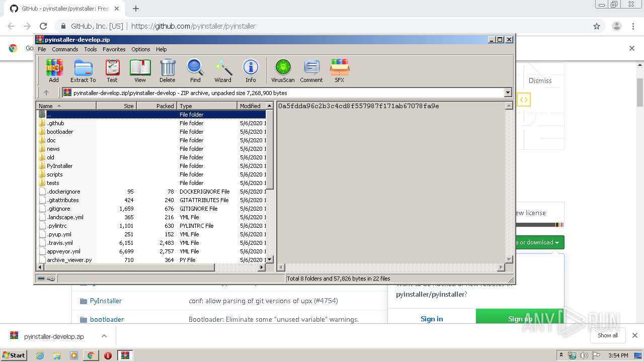Select appveyor.yml file row
The height and width of the screenshot is (362, 644).
tap(151, 251)
